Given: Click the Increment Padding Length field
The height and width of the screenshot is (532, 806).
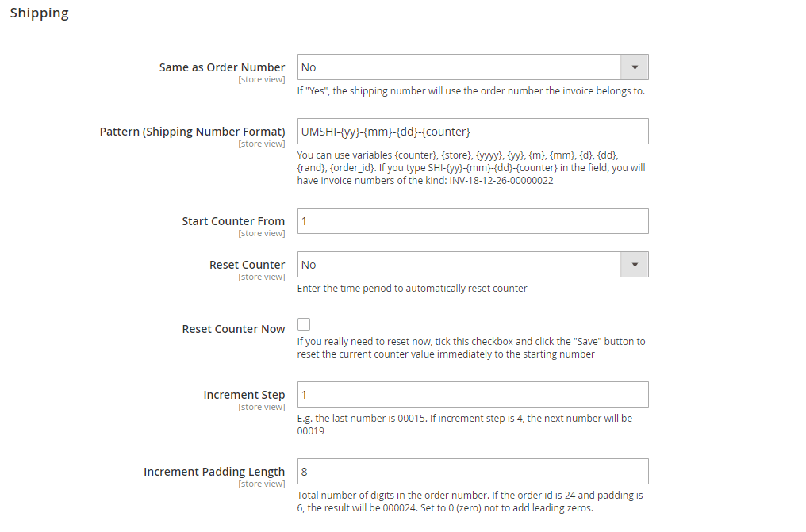Looking at the screenshot, I should 472,472.
